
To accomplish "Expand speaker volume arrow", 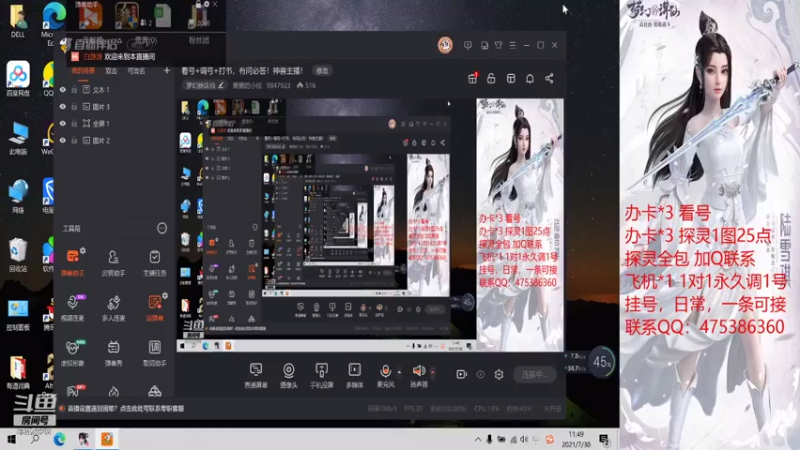I will 433,372.
